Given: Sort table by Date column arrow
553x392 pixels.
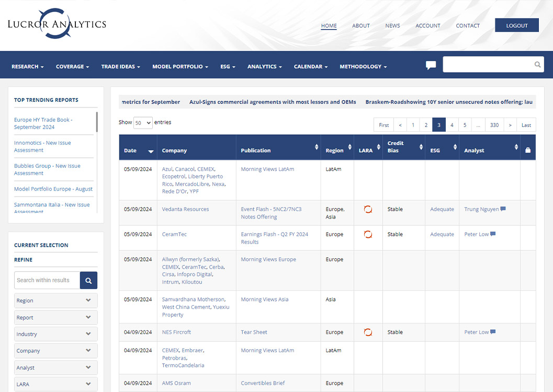Looking at the screenshot, I should click(151, 152).
